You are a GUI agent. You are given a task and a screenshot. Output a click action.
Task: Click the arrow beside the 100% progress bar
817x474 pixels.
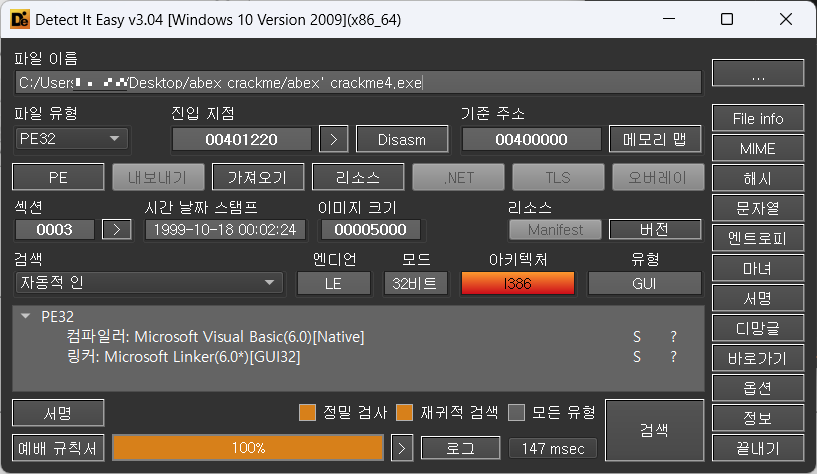[402, 448]
